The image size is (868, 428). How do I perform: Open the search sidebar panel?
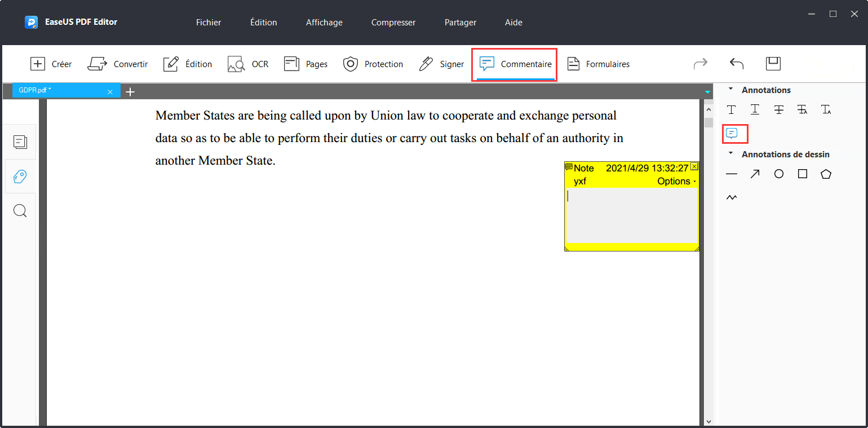pos(20,211)
